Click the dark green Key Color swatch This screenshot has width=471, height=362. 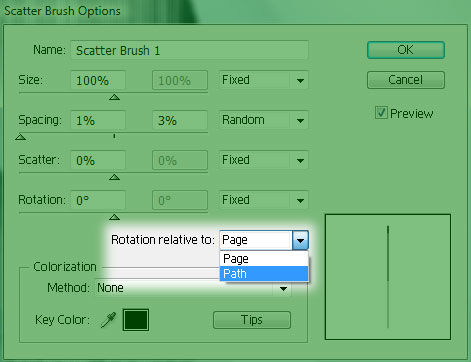pyautogui.click(x=136, y=320)
